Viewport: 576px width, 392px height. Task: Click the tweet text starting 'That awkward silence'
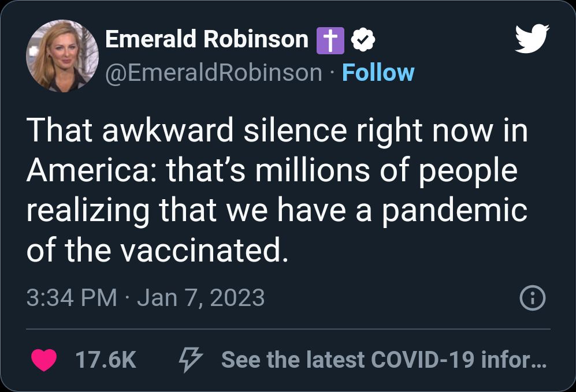click(x=276, y=132)
